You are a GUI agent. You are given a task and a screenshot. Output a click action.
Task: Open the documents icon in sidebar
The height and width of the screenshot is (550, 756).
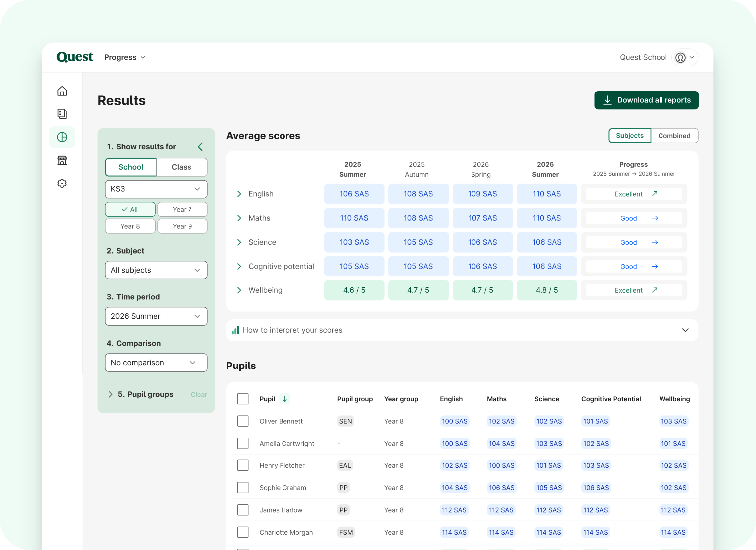point(62,114)
